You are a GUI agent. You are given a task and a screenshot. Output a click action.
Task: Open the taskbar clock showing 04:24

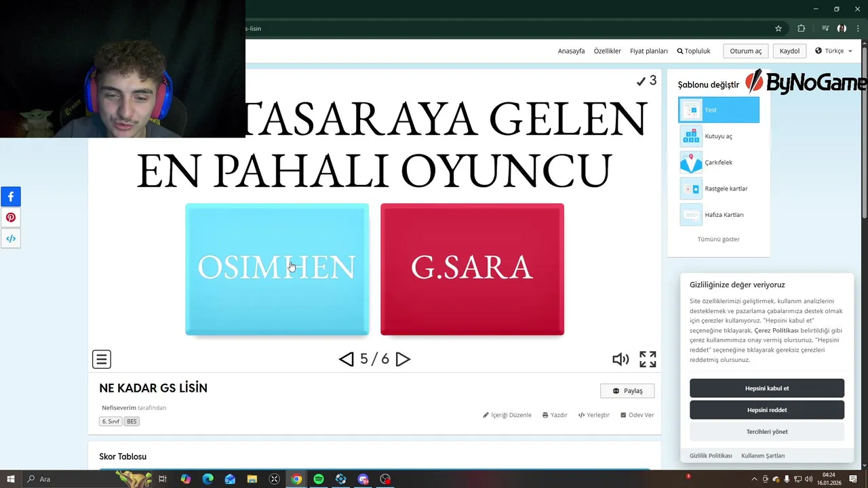(829, 479)
